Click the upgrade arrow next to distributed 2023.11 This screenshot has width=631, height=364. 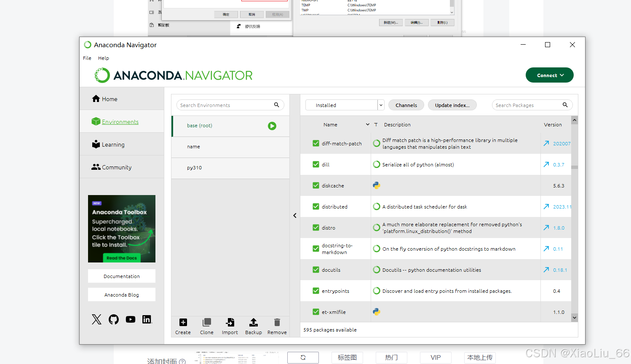click(x=546, y=206)
